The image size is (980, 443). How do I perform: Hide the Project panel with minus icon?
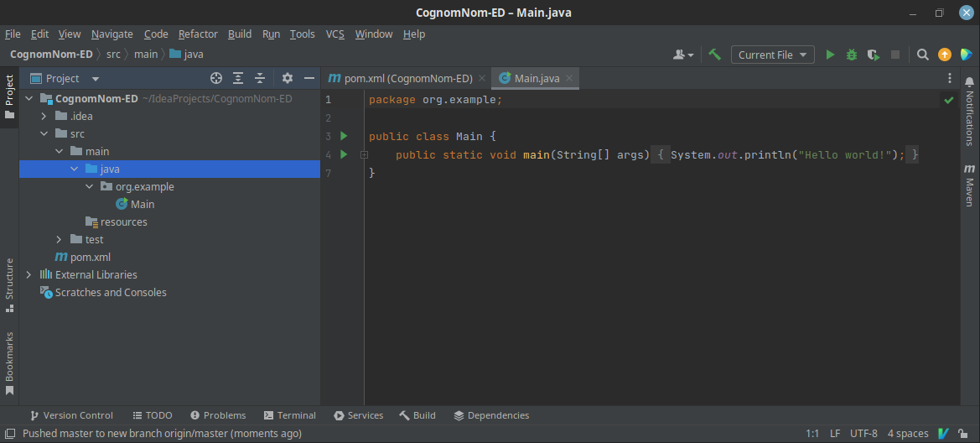point(309,78)
